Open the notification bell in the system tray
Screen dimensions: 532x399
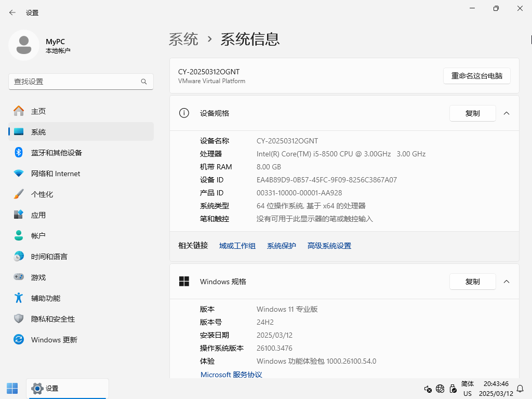pos(520,388)
